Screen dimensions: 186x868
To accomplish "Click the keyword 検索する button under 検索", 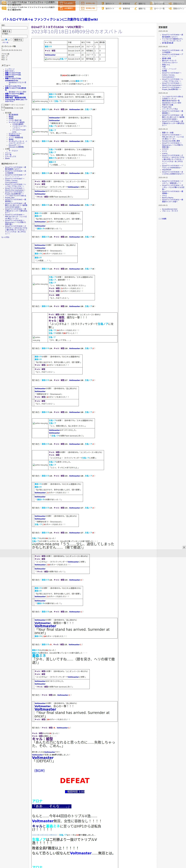I will 6,31.
